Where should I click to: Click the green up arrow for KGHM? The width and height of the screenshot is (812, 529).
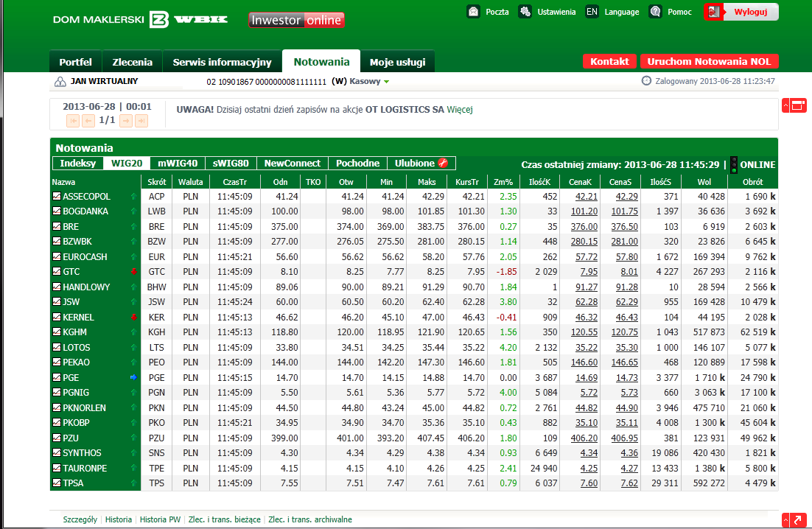click(x=133, y=332)
